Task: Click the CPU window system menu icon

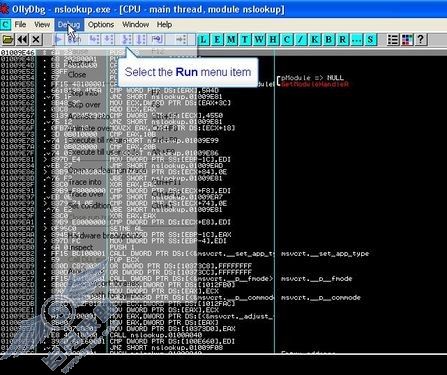Action: [x=6, y=25]
